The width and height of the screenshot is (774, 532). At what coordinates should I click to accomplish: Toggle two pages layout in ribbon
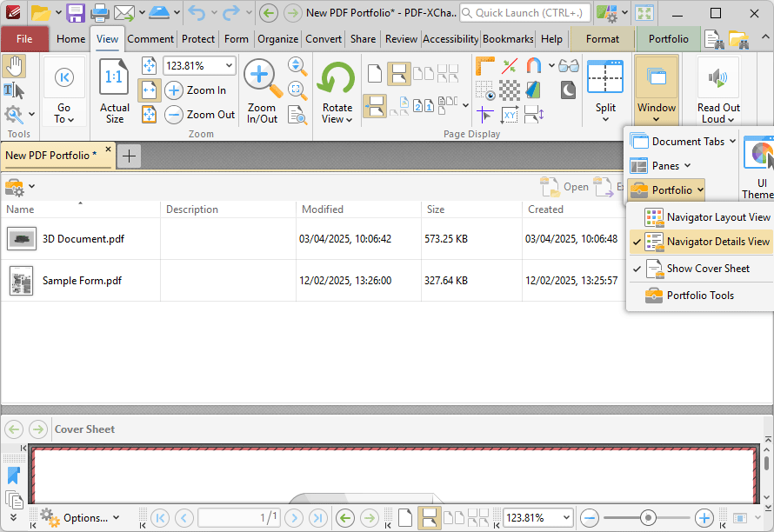point(424,74)
